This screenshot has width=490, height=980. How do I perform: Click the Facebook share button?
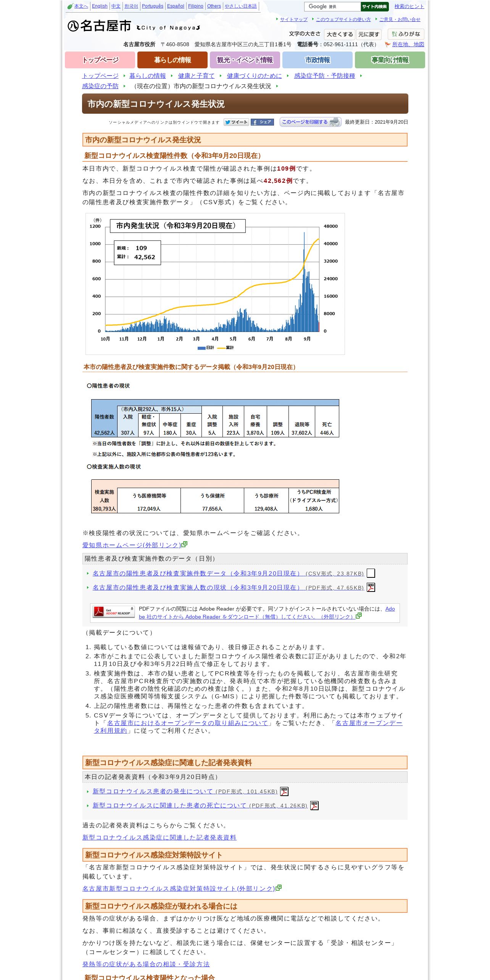tap(262, 122)
